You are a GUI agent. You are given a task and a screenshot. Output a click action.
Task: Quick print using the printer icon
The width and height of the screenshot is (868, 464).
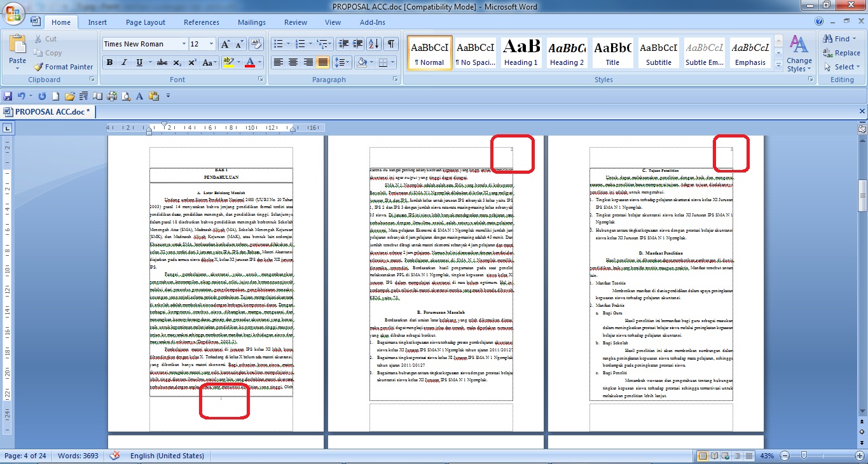pyautogui.click(x=112, y=96)
